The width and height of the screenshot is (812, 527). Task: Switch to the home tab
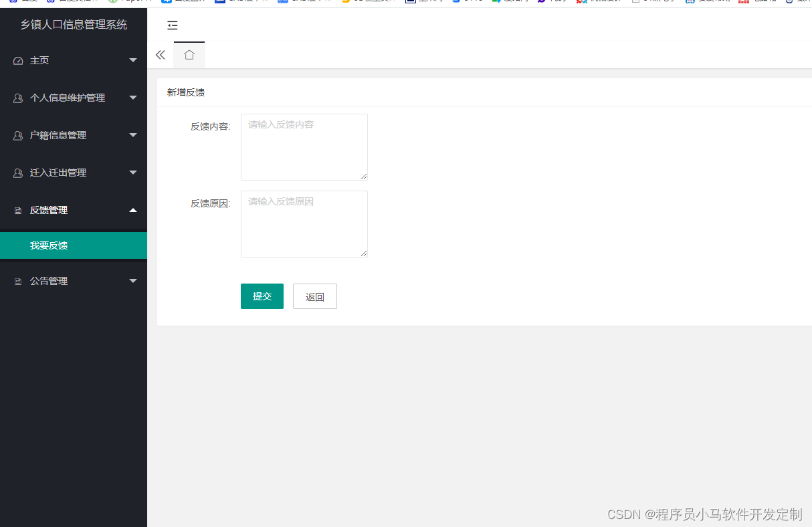(x=189, y=56)
